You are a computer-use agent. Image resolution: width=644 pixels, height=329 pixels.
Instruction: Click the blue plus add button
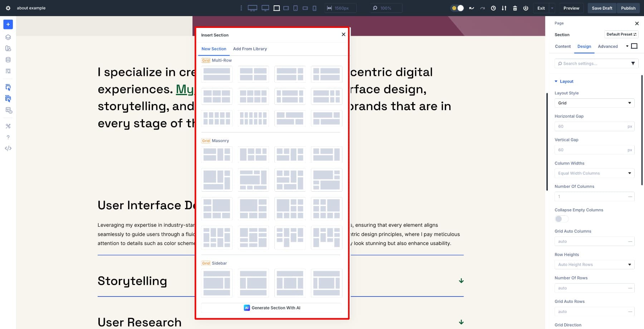click(8, 24)
